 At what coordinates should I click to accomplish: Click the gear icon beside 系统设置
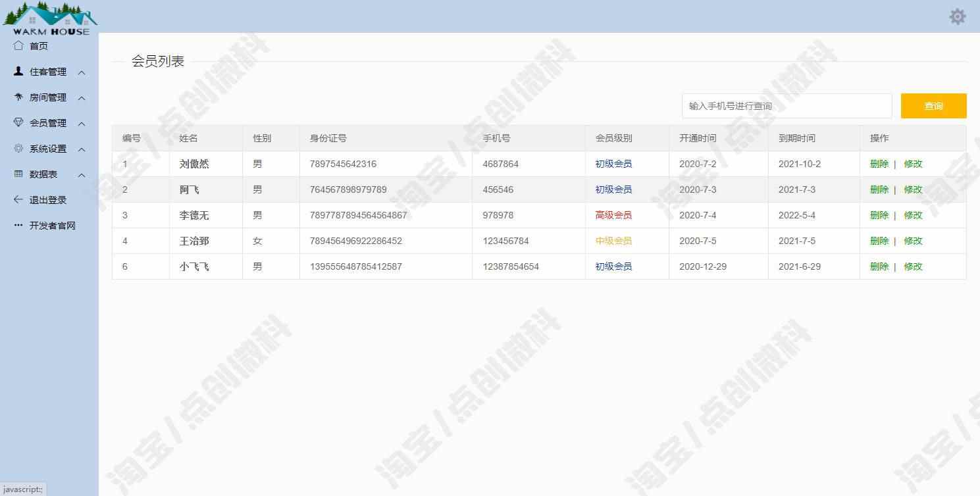[x=18, y=148]
